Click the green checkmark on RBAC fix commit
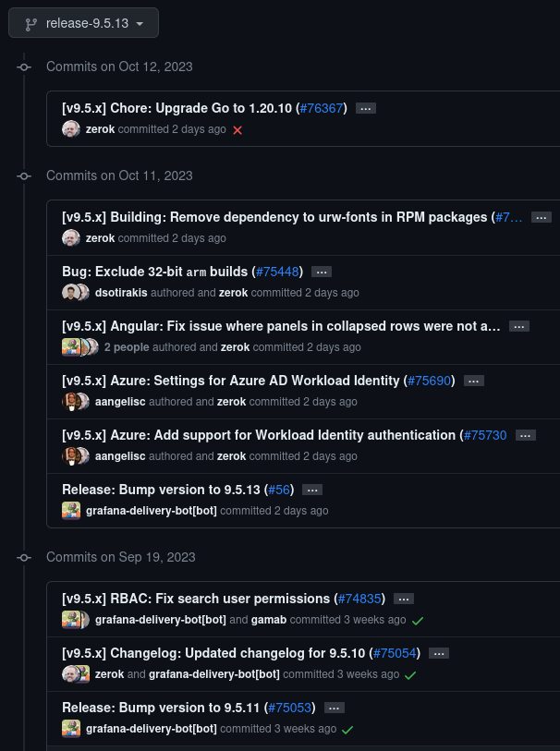The width and height of the screenshot is (560, 751). (x=418, y=621)
